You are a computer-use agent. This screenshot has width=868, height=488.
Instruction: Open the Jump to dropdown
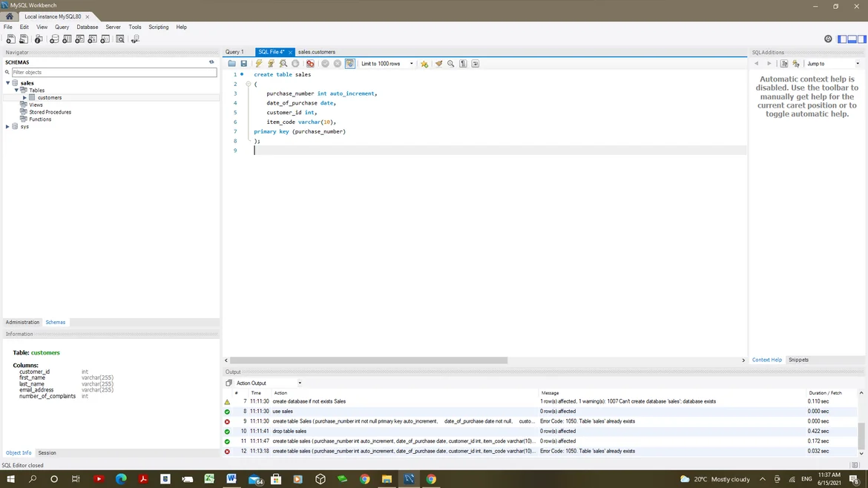(833, 64)
